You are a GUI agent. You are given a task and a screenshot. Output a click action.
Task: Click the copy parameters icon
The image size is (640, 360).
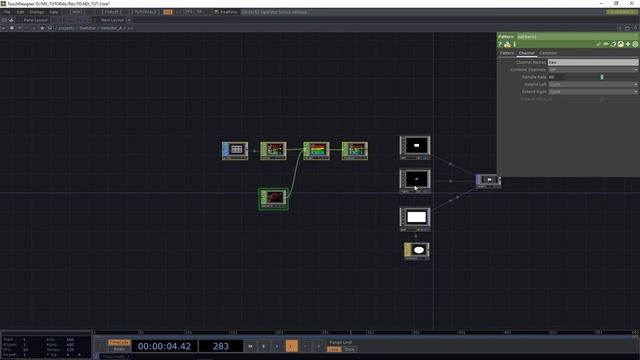pos(613,44)
